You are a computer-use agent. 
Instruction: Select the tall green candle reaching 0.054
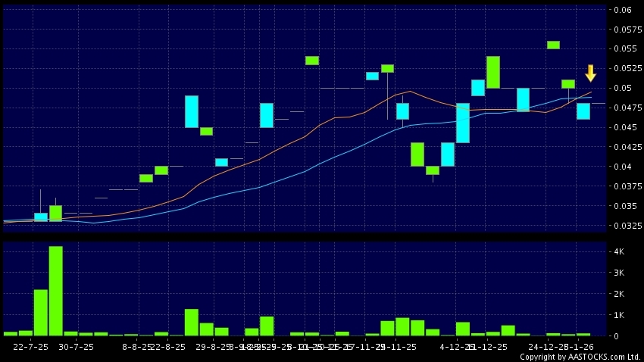(x=492, y=72)
